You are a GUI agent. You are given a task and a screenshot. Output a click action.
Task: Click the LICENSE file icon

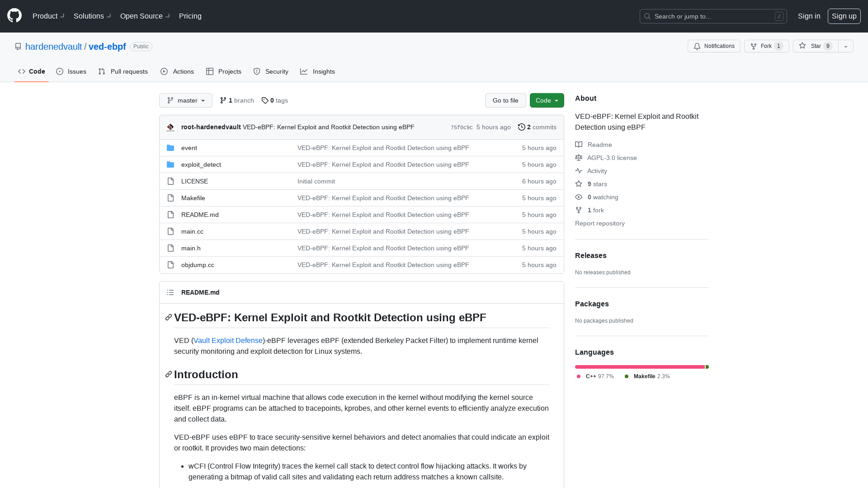tap(170, 181)
